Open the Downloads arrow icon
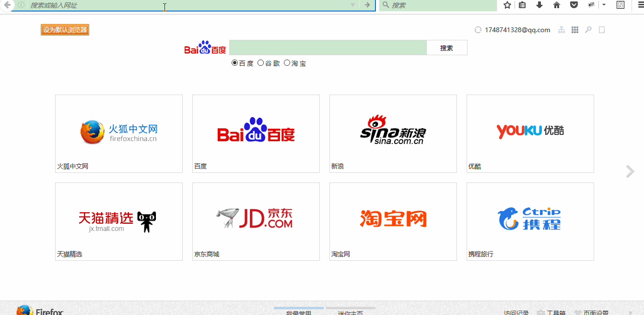Viewport: 644px width, 315px height. click(x=539, y=5)
